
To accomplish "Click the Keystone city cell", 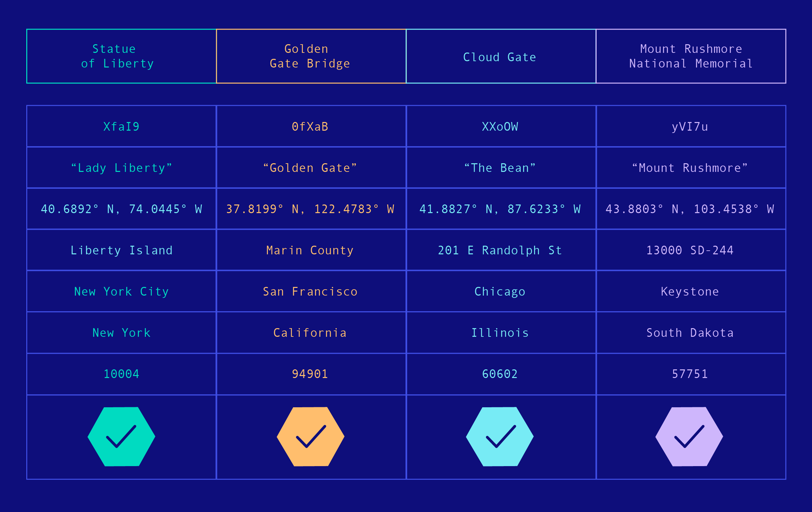I will pos(691,292).
